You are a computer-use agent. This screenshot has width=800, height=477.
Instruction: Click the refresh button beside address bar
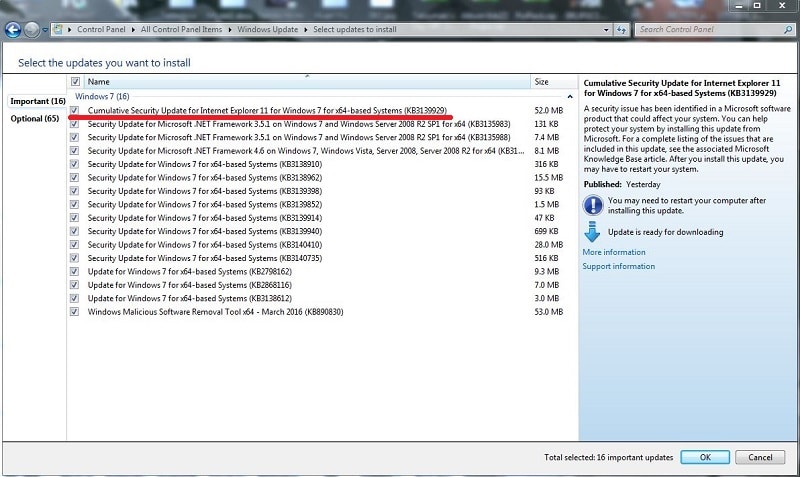(621, 30)
